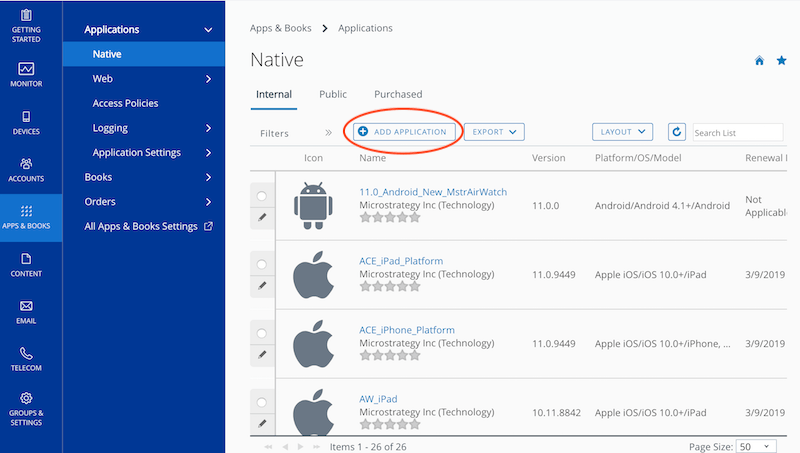Click the Email envelope icon

(26, 306)
